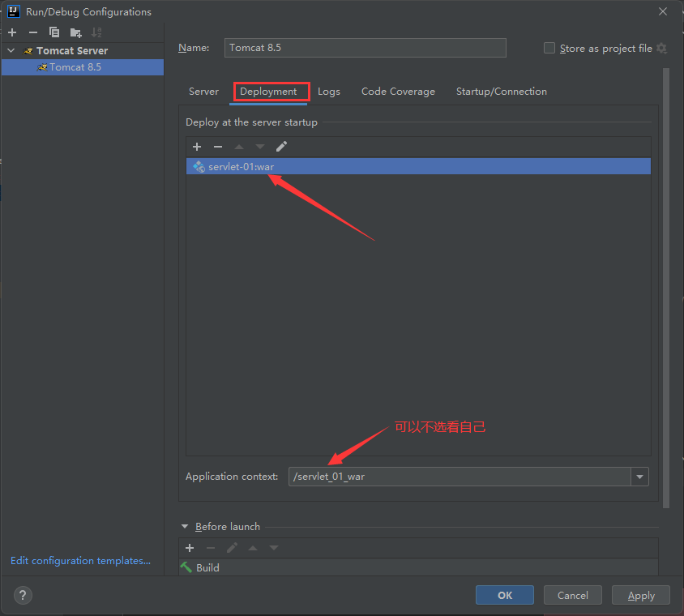Confirm with the OK button

pyautogui.click(x=505, y=595)
